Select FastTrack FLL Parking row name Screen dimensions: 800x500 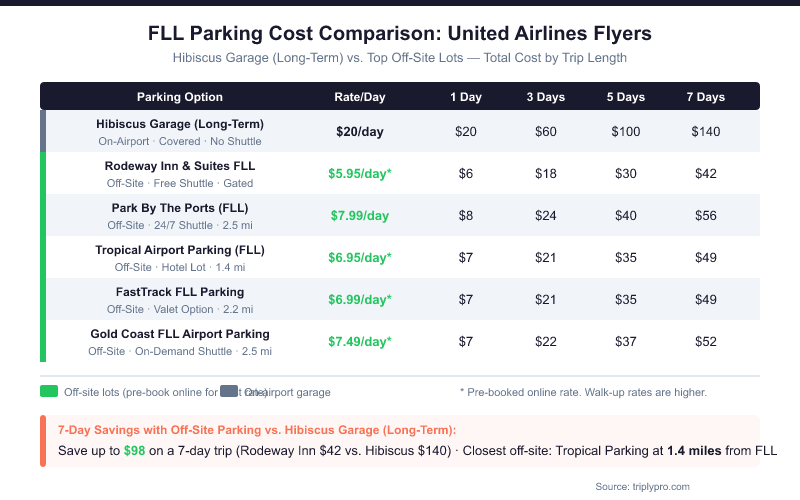180,292
